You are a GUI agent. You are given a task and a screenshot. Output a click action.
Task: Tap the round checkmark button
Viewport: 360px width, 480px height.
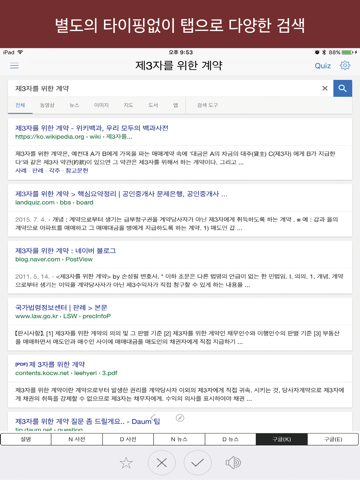click(197, 463)
